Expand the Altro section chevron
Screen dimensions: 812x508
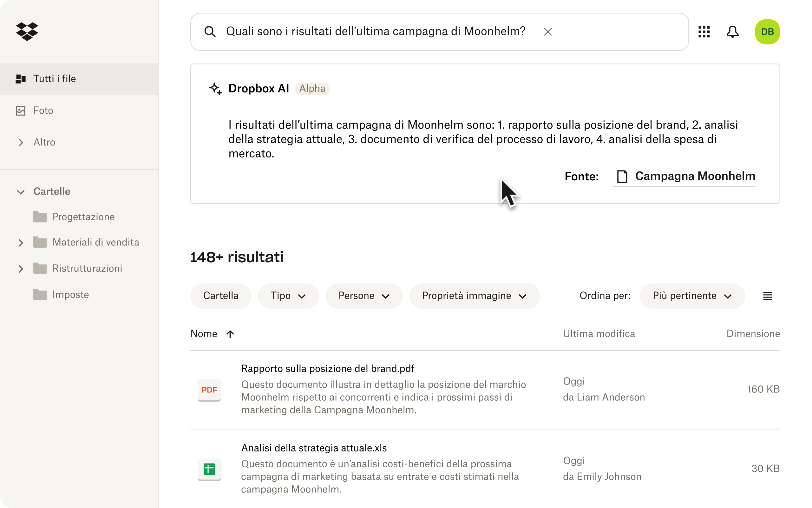(21, 143)
